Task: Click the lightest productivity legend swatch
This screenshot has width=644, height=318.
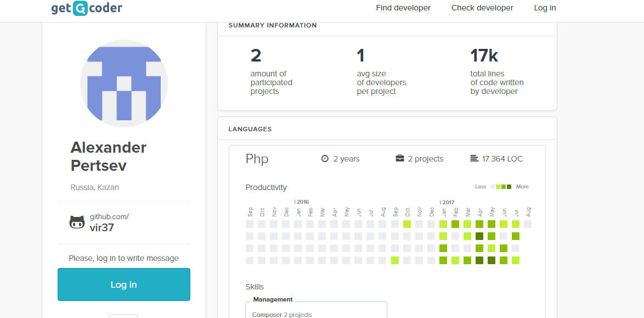Action: click(493, 187)
